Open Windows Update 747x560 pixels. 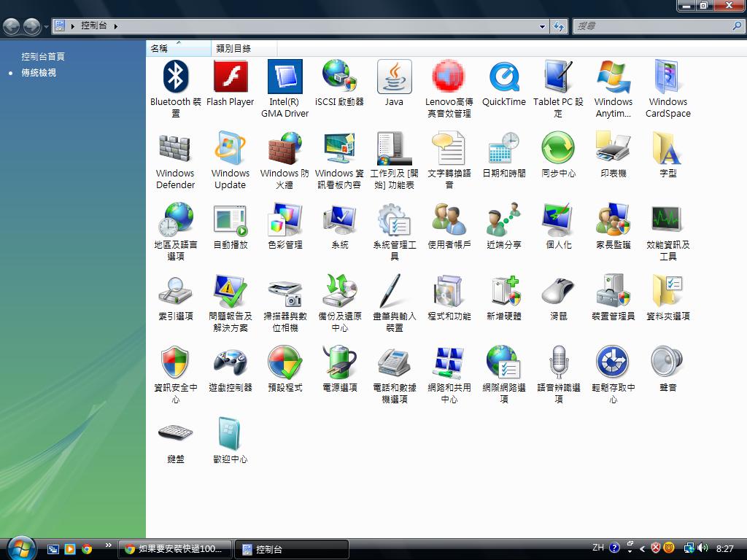point(230,160)
